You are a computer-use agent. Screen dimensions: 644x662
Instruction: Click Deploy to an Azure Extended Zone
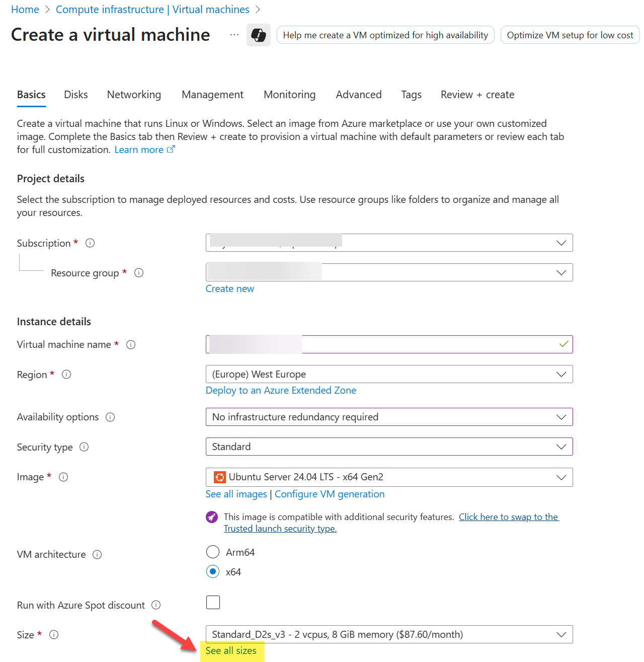[x=281, y=390]
